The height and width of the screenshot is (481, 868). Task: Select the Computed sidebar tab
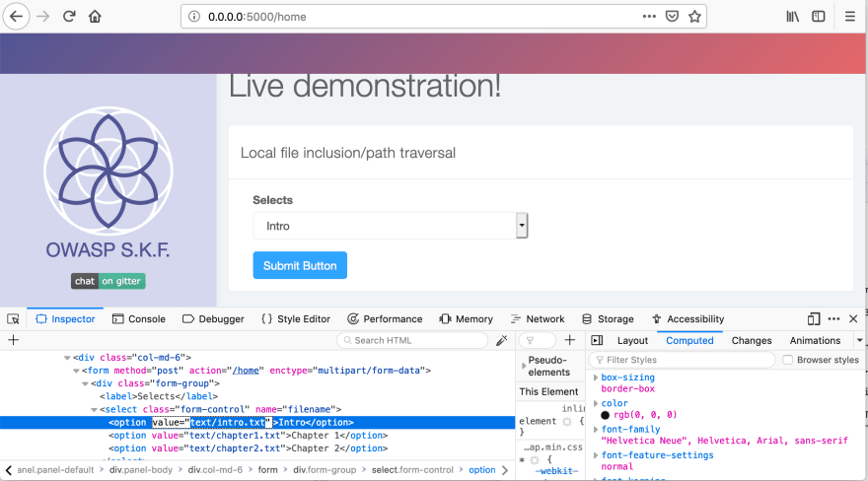click(689, 341)
